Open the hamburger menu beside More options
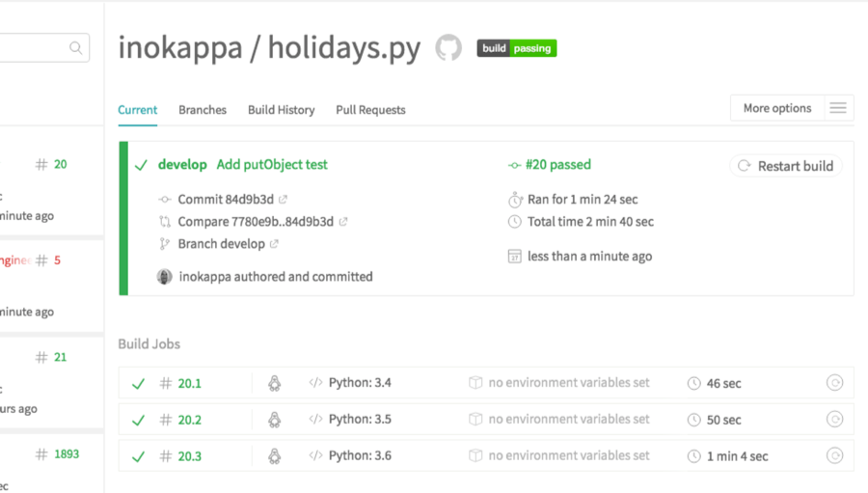Viewport: 868px width, 493px height. pos(838,108)
